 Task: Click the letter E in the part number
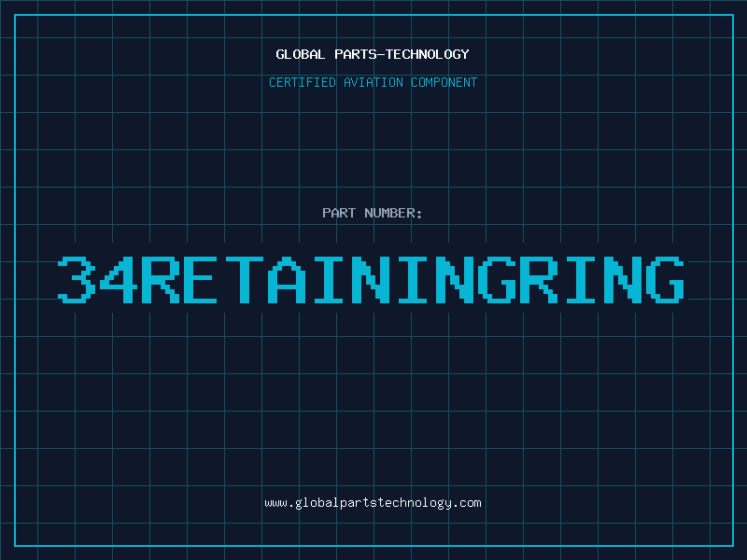pos(204,278)
